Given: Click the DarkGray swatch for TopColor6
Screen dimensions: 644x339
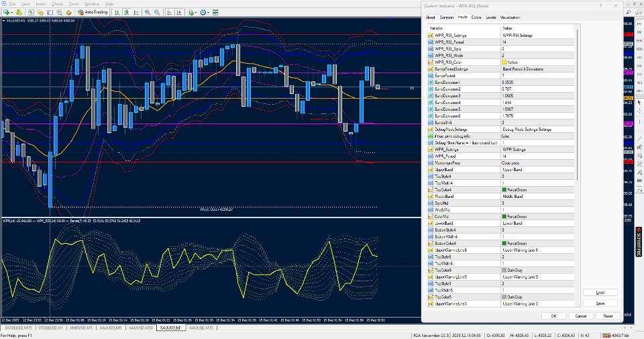Looking at the screenshot, I should coord(504,271).
